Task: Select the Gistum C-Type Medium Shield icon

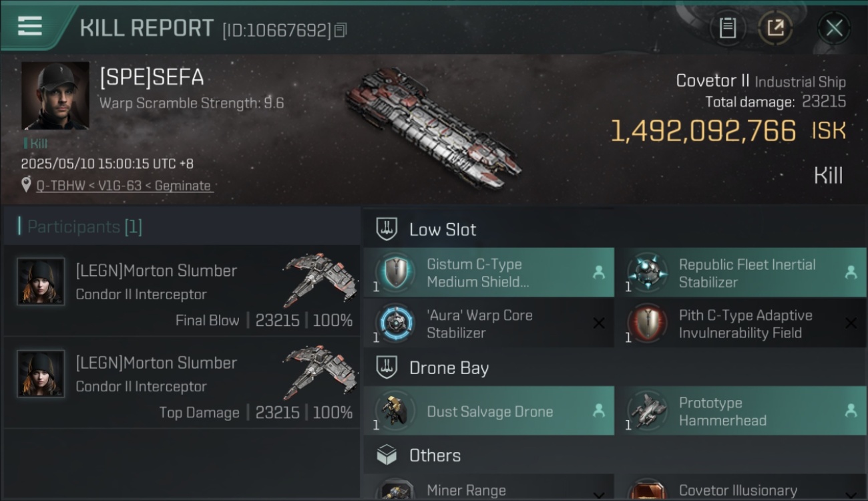Action: tap(395, 273)
